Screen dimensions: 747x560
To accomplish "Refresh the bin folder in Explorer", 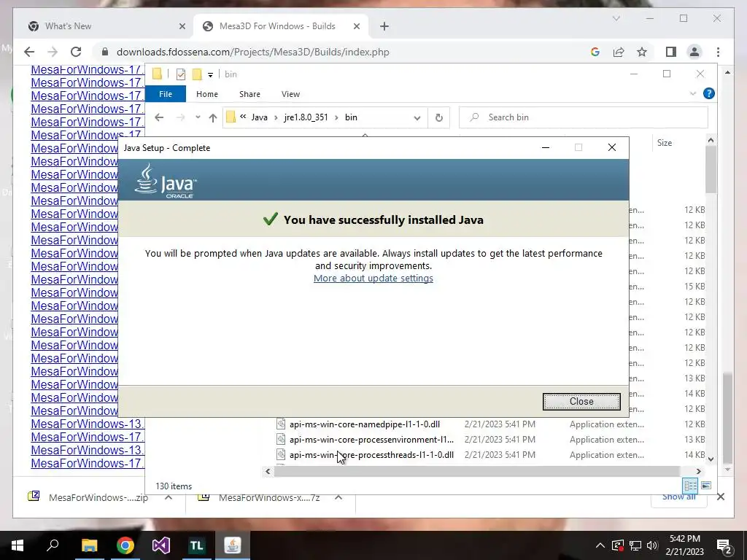I will point(438,117).
